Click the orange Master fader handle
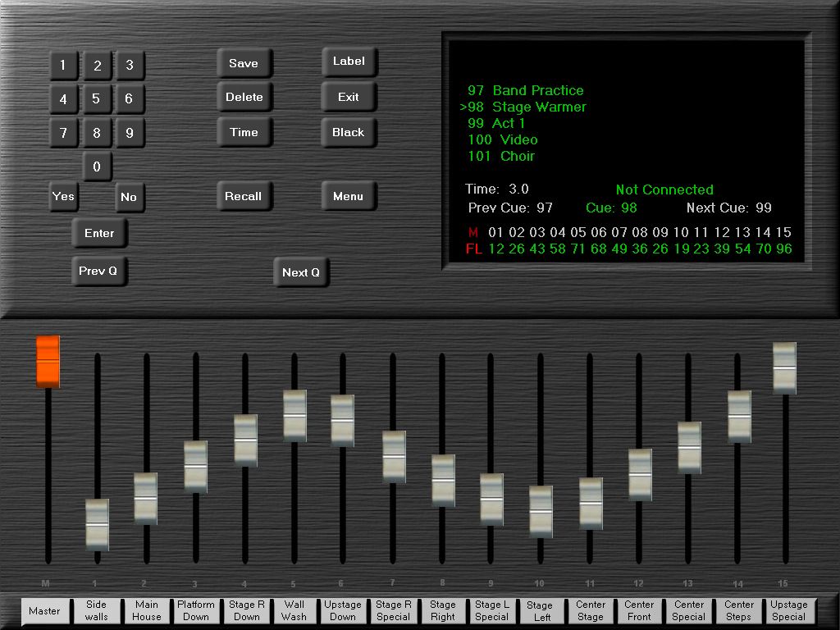 pos(48,361)
